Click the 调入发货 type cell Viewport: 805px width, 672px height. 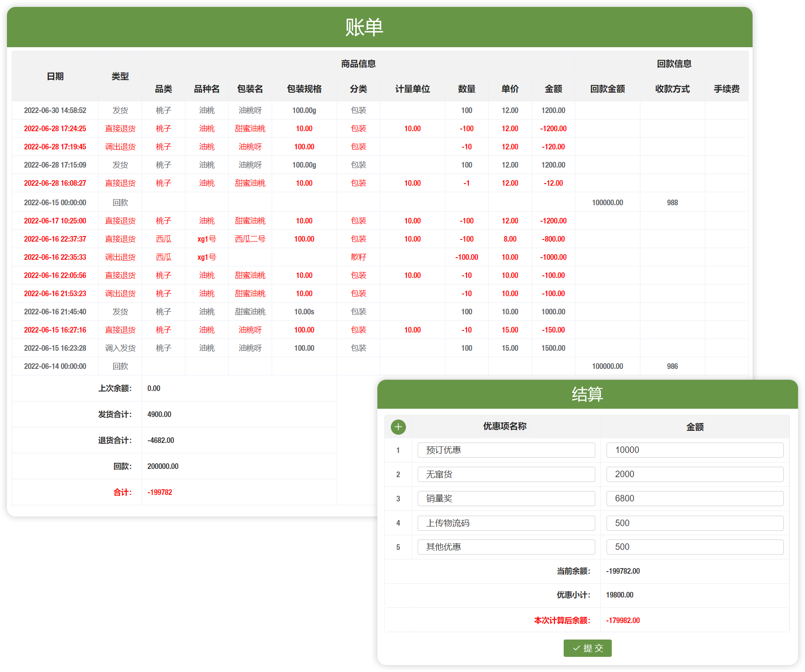pyautogui.click(x=120, y=348)
